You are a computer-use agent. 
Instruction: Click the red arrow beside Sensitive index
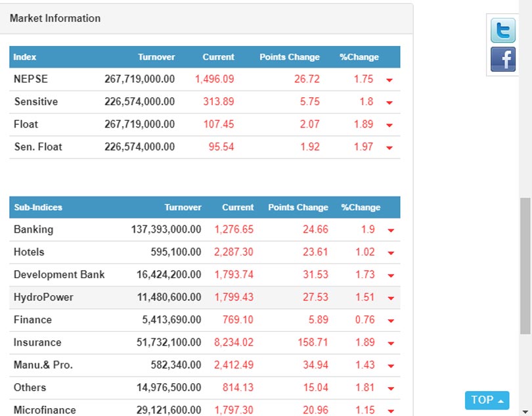tap(389, 103)
